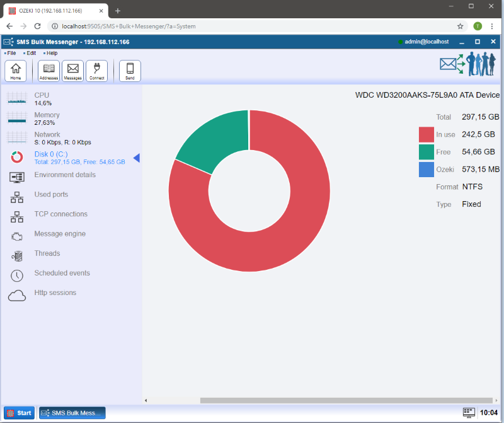
Task: Open the File menu
Action: point(11,53)
